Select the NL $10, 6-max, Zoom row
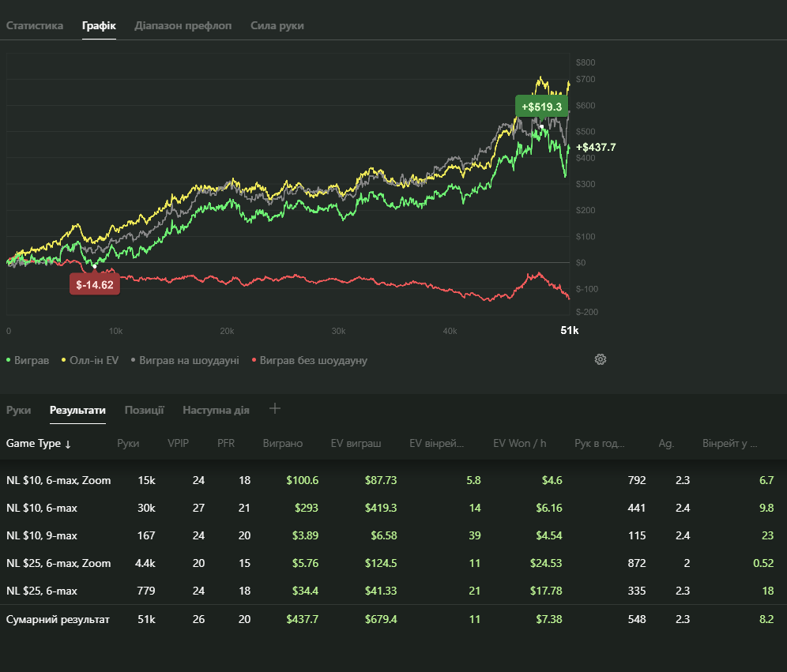 coord(58,480)
